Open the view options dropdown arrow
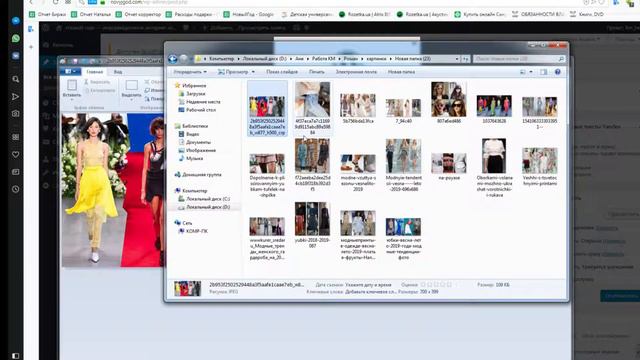640x360 pixels. 531,72
